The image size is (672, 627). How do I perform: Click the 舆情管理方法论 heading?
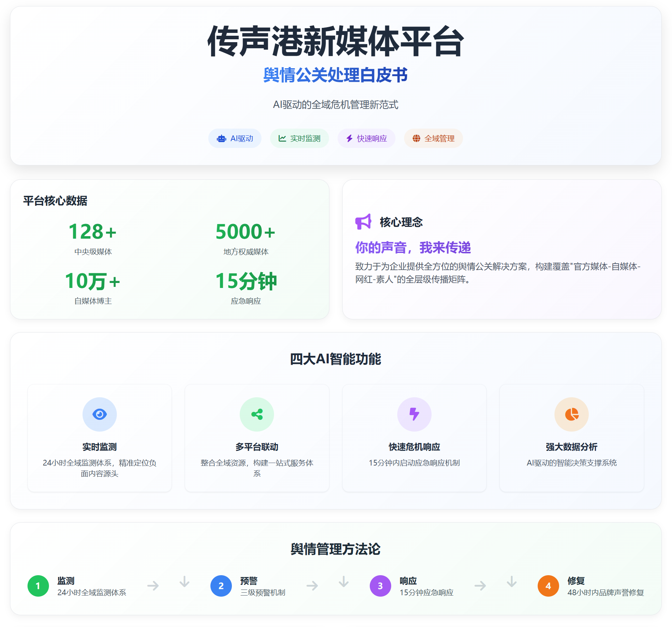(336, 549)
